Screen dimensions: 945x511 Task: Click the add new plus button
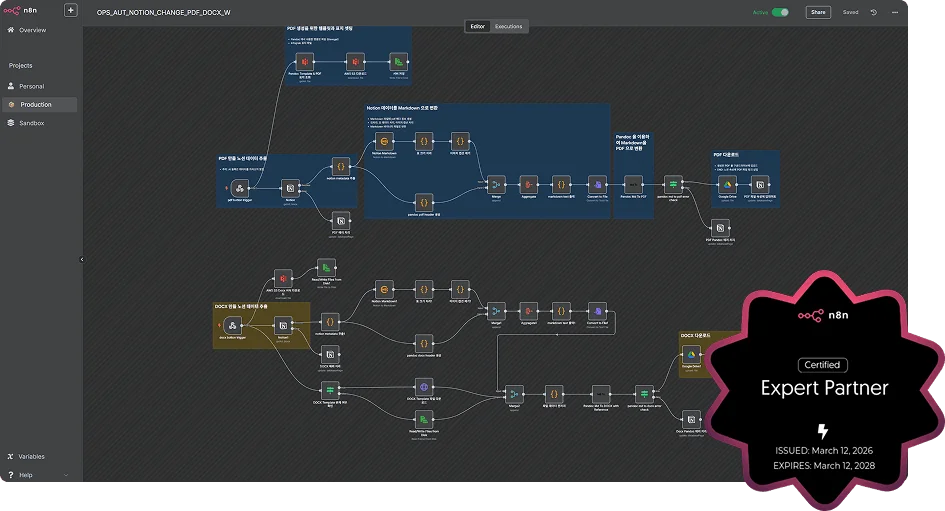pos(70,11)
